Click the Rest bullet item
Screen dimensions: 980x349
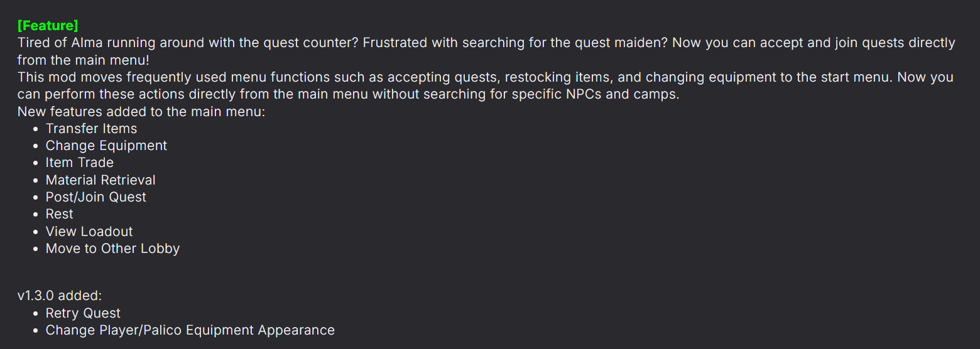tap(60, 214)
